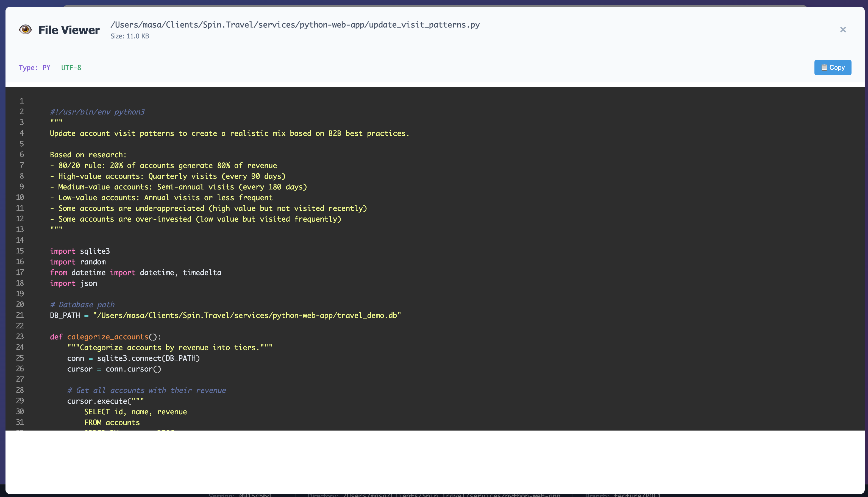Click line number 15 in the gutter
The image size is (868, 497).
pos(20,251)
